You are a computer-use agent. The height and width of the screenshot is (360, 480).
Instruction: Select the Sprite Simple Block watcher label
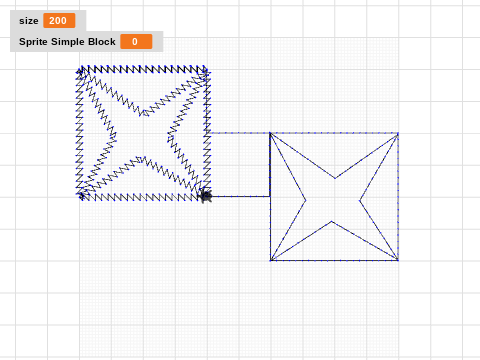(67, 42)
